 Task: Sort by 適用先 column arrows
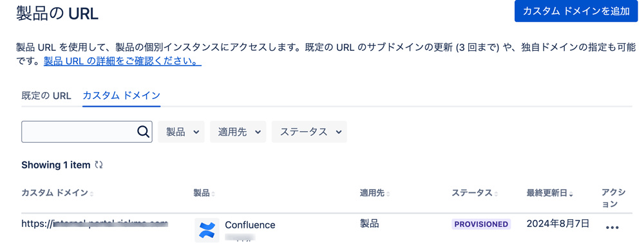coord(388,194)
